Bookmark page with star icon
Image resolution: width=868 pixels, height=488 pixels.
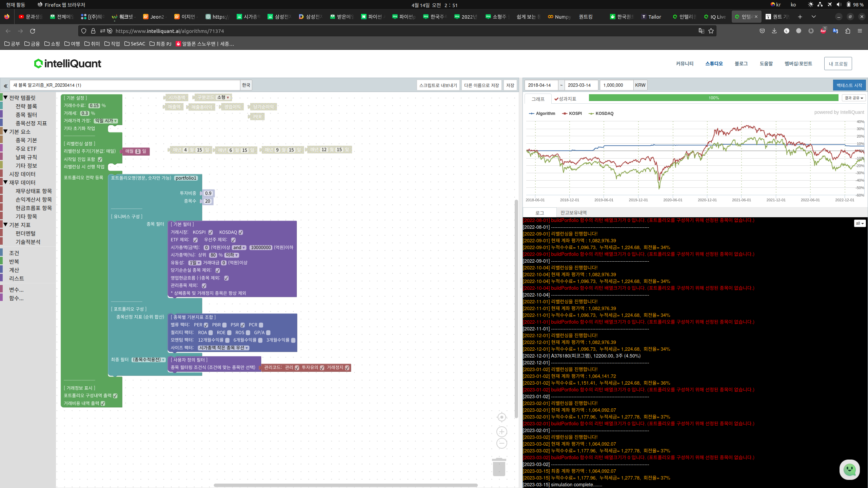711,31
